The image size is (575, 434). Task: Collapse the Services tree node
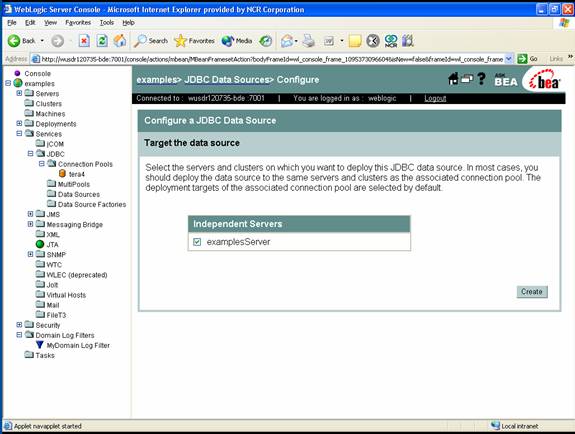(x=19, y=134)
